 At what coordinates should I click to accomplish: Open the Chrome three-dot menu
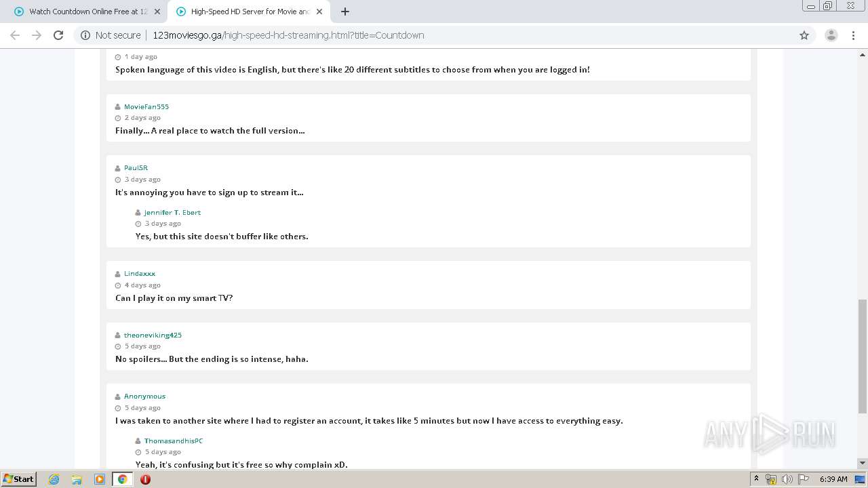coord(854,35)
